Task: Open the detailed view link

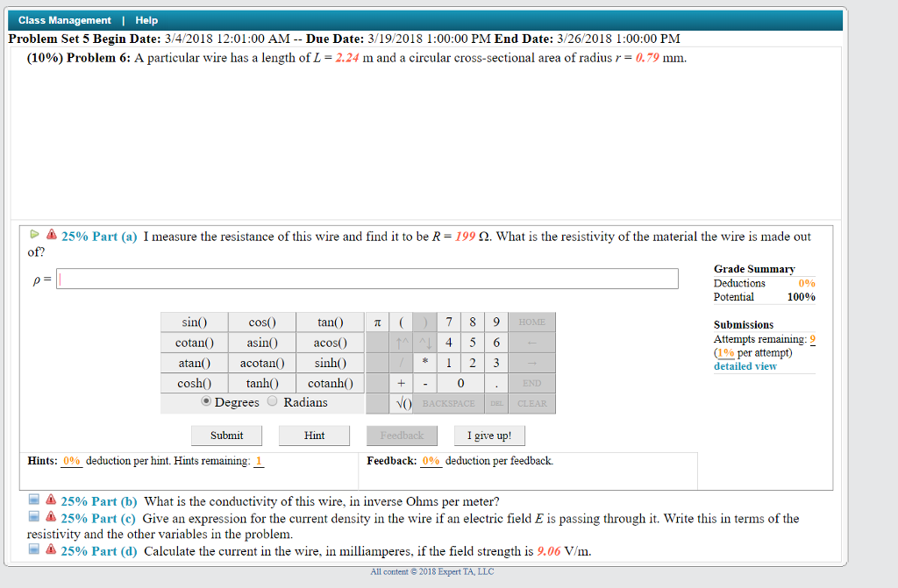Action: pyautogui.click(x=746, y=365)
